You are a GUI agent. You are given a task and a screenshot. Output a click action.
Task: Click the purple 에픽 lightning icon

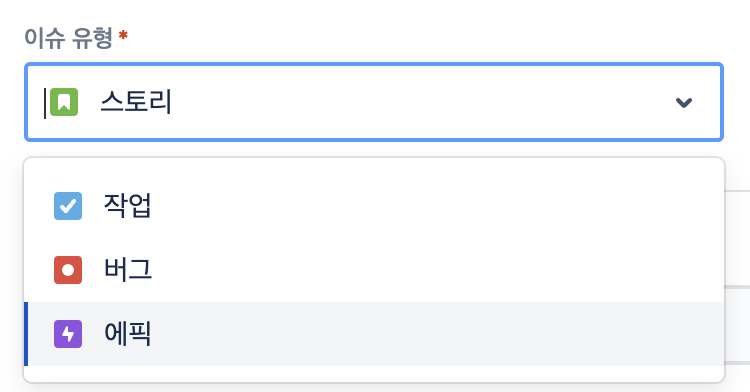pos(68,334)
